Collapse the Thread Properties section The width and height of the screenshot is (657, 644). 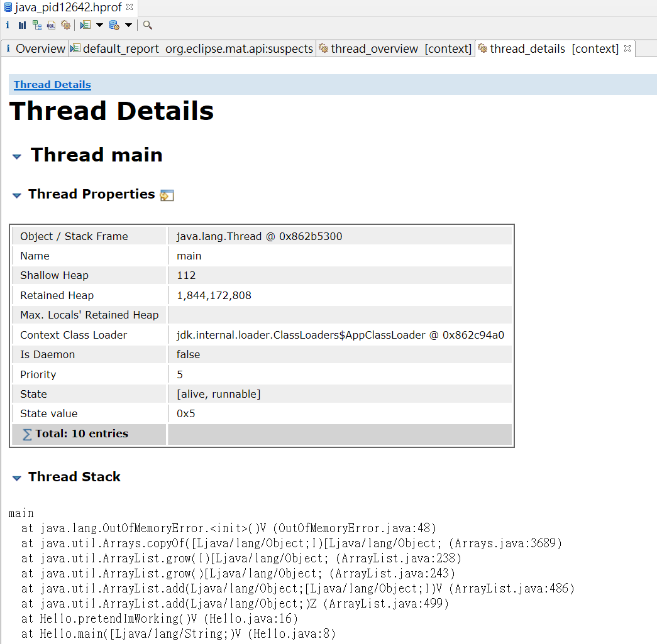coord(16,195)
